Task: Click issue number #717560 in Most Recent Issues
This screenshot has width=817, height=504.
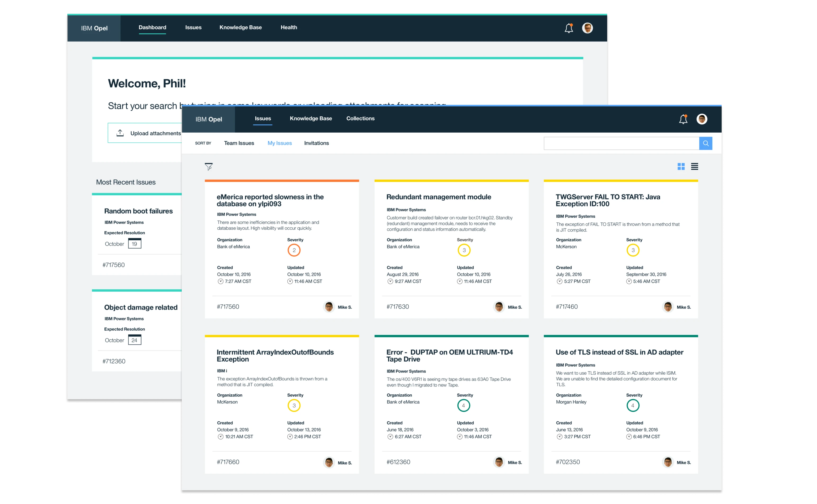Action: (x=113, y=265)
